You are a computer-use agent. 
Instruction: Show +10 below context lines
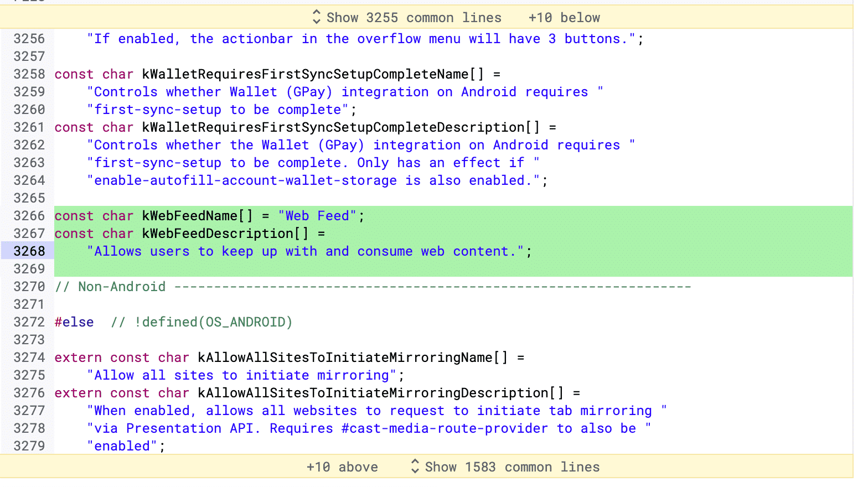564,18
